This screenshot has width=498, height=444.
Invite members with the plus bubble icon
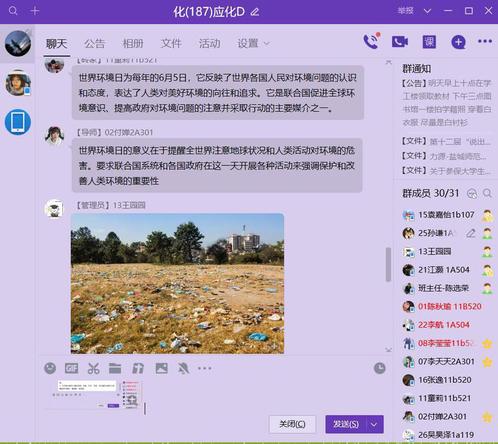pos(458,42)
